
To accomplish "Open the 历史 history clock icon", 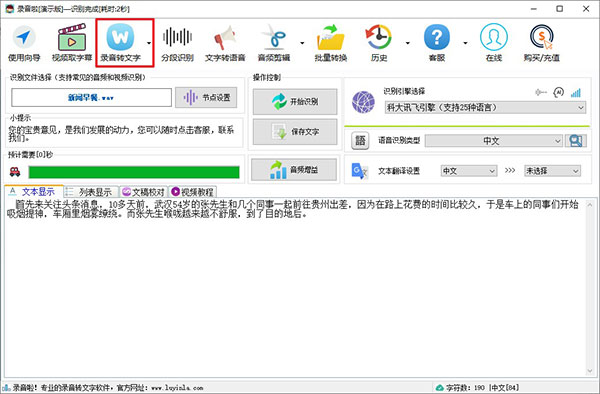I will tap(379, 43).
